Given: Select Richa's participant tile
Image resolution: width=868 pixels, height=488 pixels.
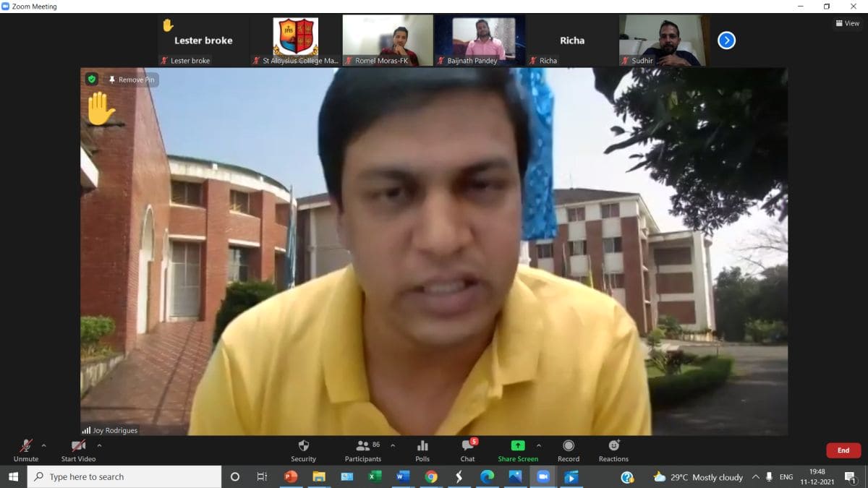Looking at the screenshot, I should [x=572, y=40].
